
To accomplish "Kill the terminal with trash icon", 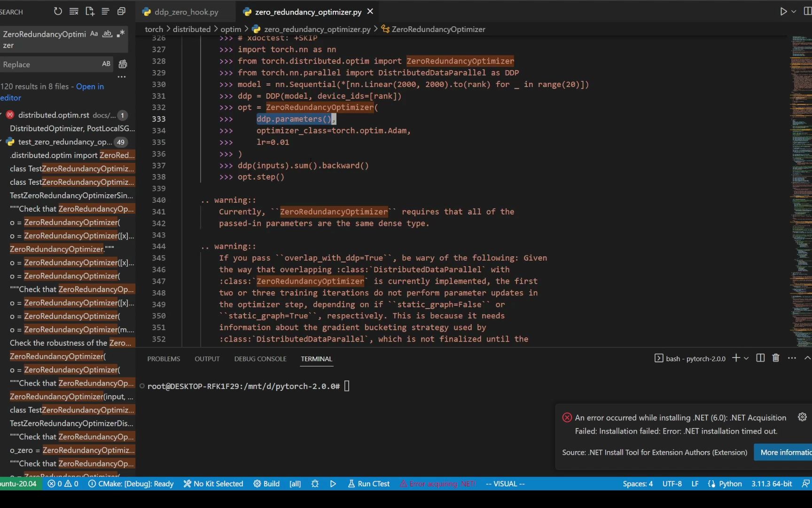I will click(776, 358).
